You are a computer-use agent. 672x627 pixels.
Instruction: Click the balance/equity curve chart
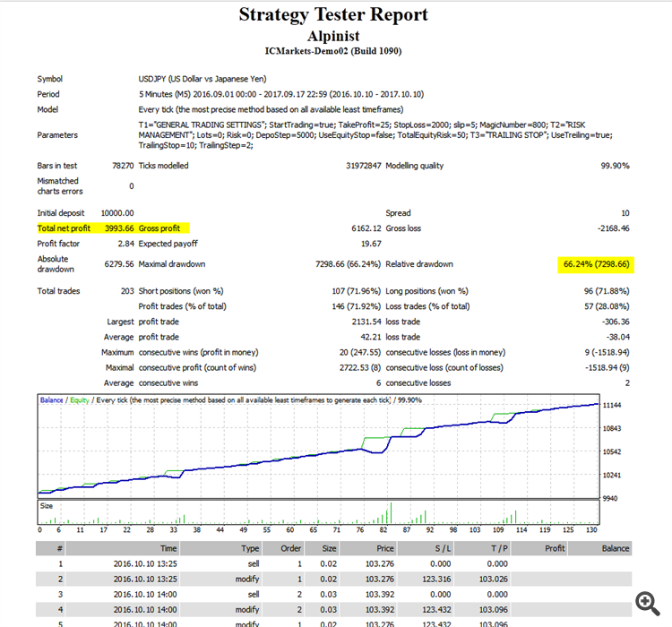(318, 447)
